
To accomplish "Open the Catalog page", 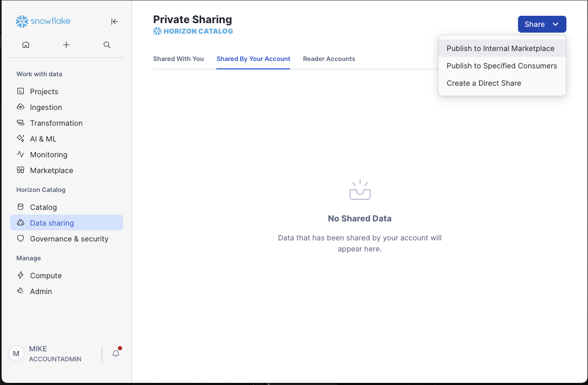I will tap(66, 207).
